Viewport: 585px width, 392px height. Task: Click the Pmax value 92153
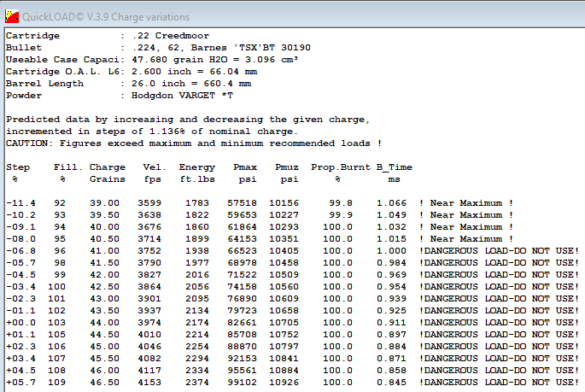pos(243,358)
